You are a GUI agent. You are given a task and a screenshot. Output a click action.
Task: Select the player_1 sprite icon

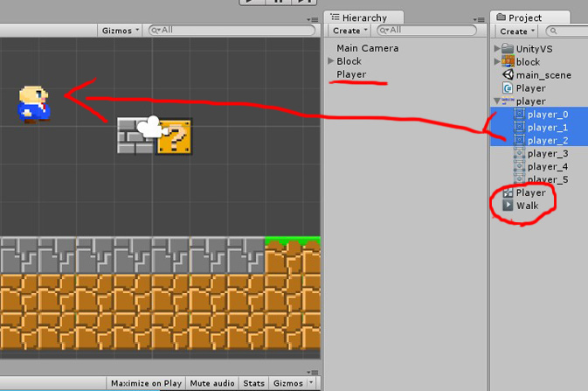pyautogui.click(x=519, y=127)
